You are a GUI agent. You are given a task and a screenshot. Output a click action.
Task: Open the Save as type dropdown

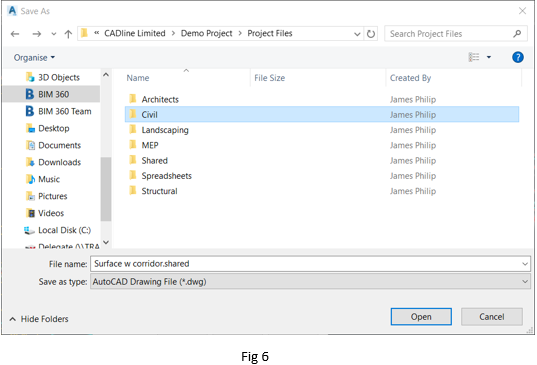(x=310, y=281)
